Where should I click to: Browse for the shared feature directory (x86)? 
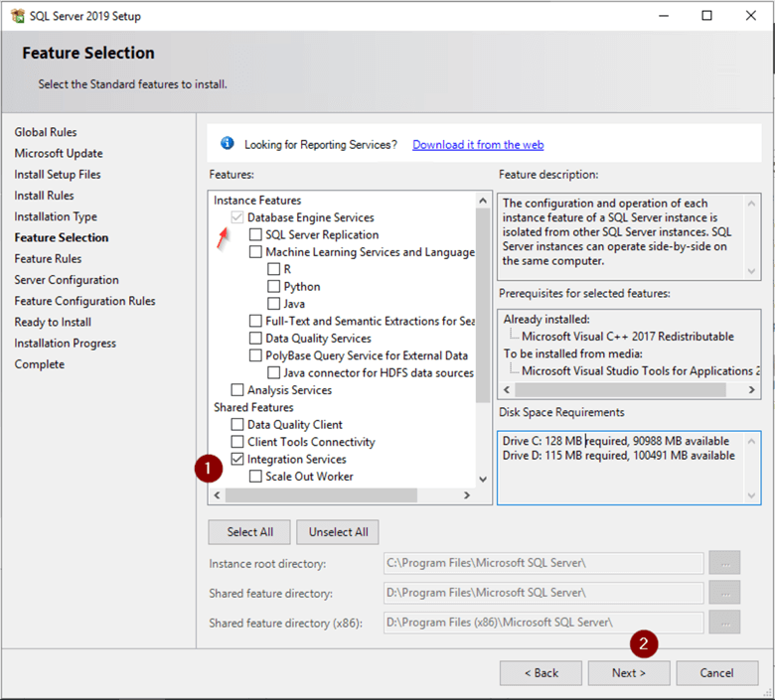[724, 623]
